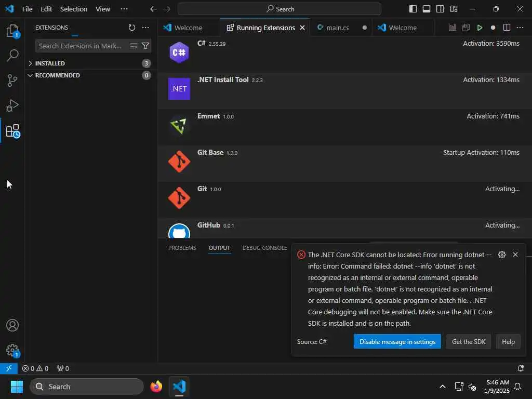Switch to the DEBUG CONSOLE panel tab

tap(264, 248)
